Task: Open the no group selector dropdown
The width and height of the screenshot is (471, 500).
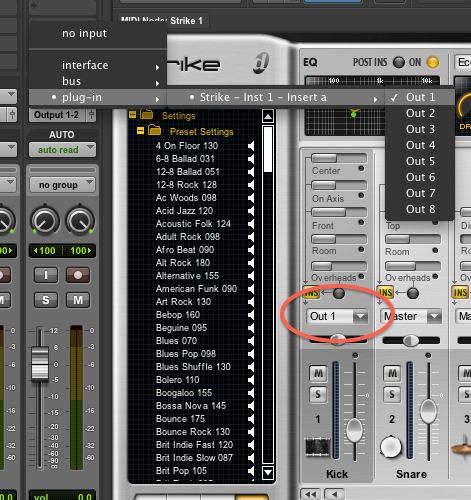Action: click(x=62, y=185)
